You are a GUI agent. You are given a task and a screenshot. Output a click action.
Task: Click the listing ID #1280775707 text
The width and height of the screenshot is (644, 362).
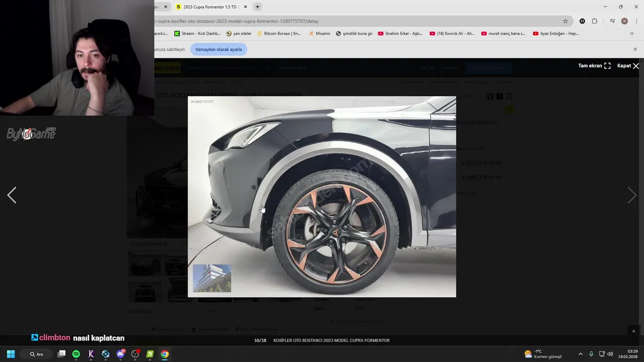point(202,102)
